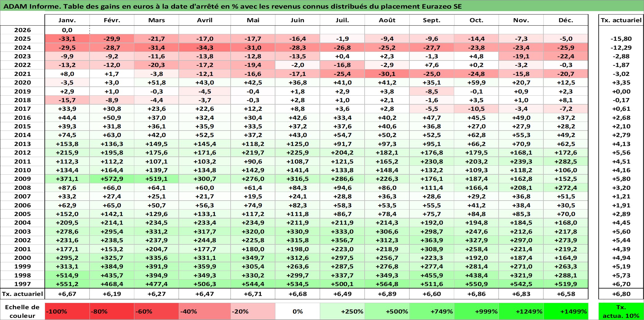Click the +1499% bright green legend swatch

point(566,311)
